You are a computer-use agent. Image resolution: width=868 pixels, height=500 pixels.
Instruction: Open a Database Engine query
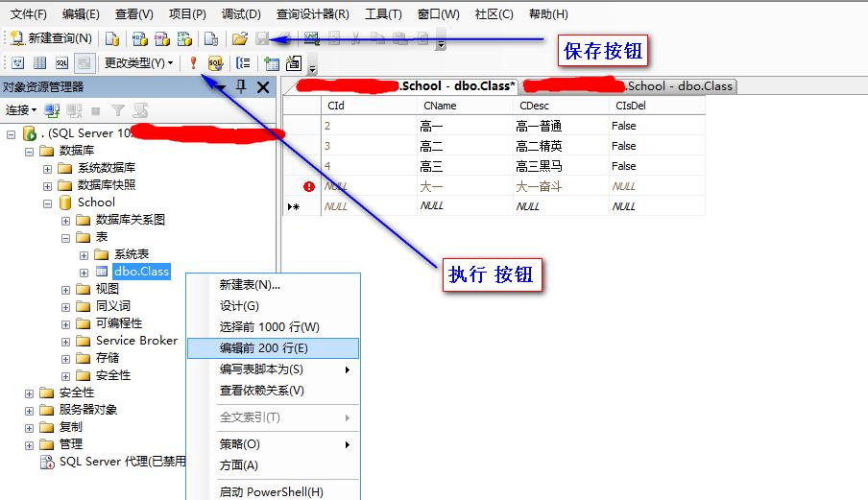[112, 38]
